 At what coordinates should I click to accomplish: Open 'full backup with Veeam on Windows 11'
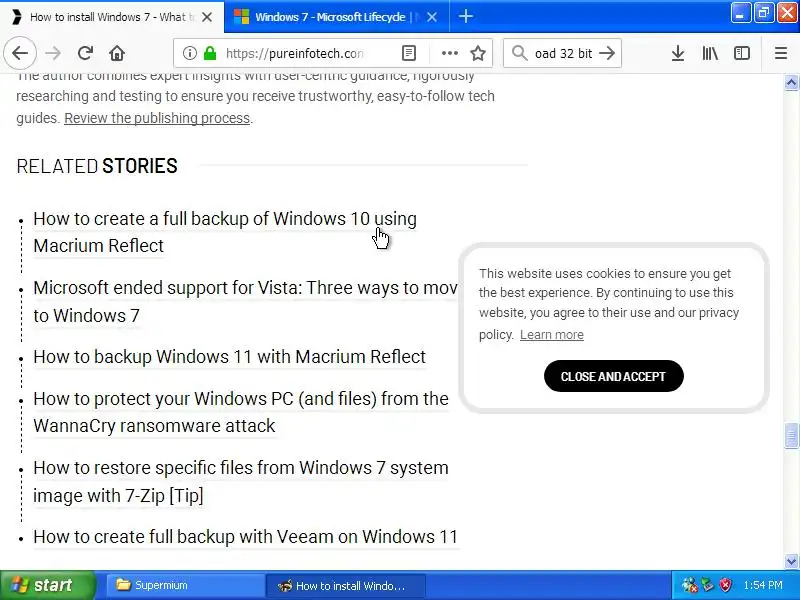coord(245,537)
